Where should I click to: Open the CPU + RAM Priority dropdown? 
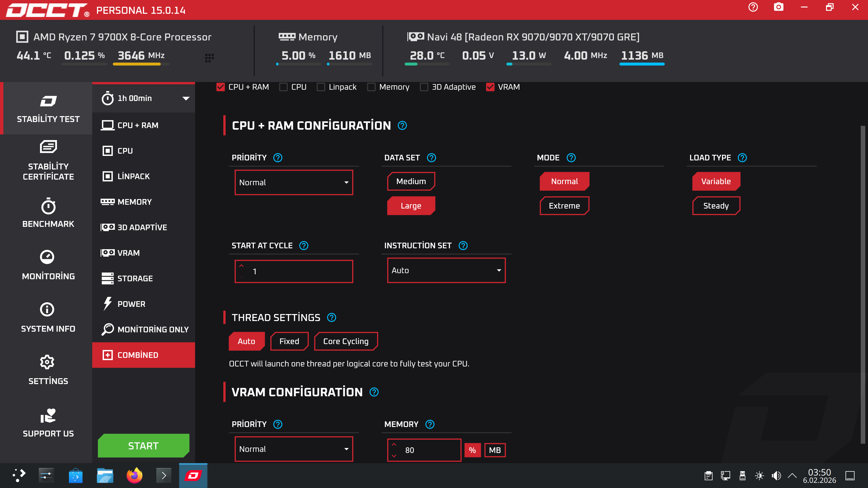[x=294, y=182]
